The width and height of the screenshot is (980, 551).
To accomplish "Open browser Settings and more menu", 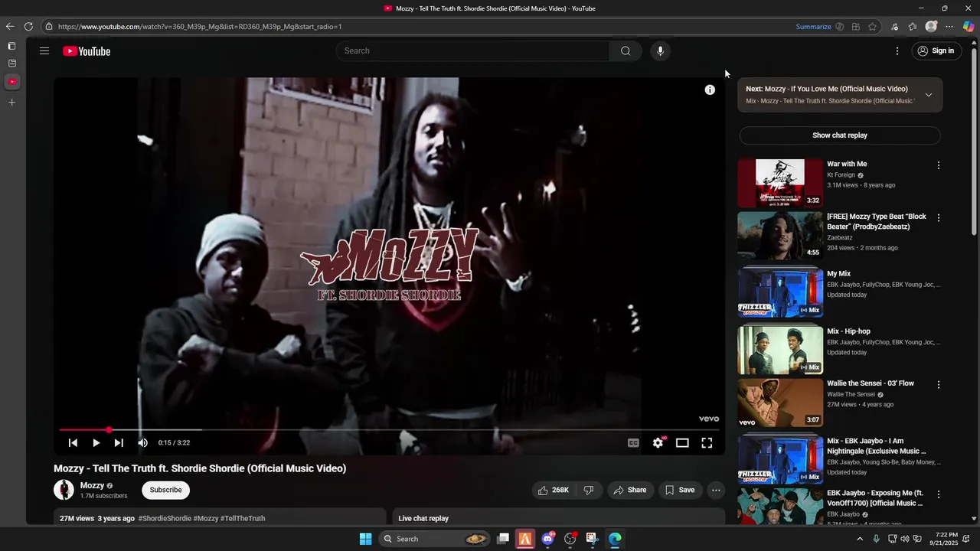I will click(949, 27).
